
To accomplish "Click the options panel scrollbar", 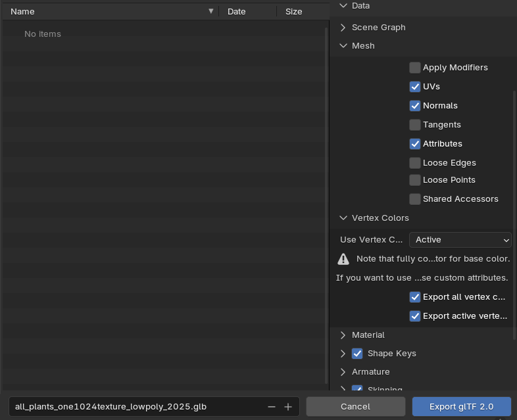I will tap(514, 215).
